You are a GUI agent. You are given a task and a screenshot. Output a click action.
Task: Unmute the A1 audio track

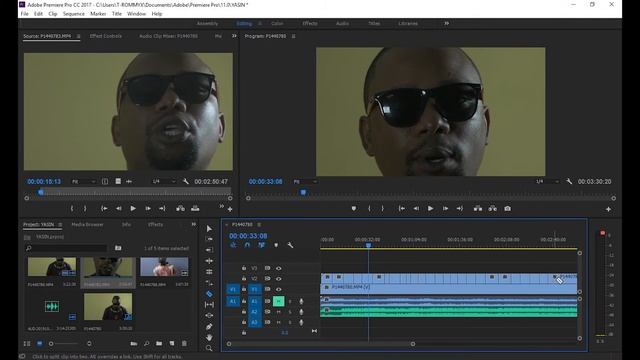[x=278, y=301]
